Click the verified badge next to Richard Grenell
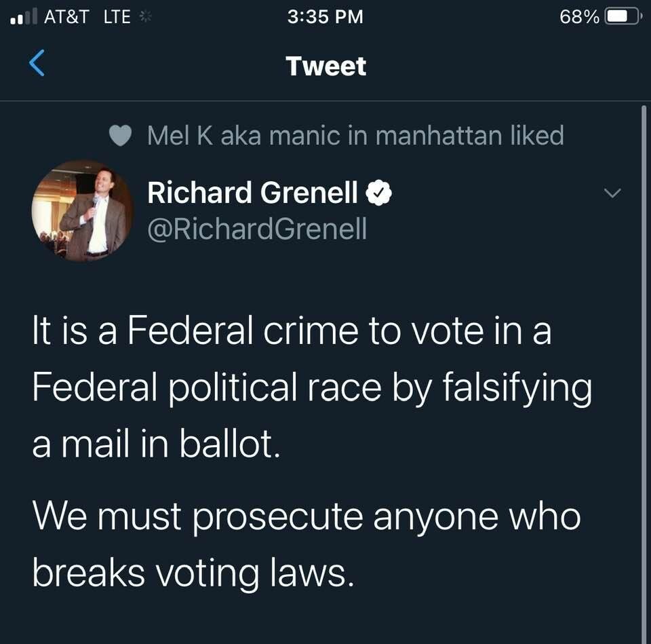Image resolution: width=651 pixels, height=644 pixels. pyautogui.click(x=379, y=194)
